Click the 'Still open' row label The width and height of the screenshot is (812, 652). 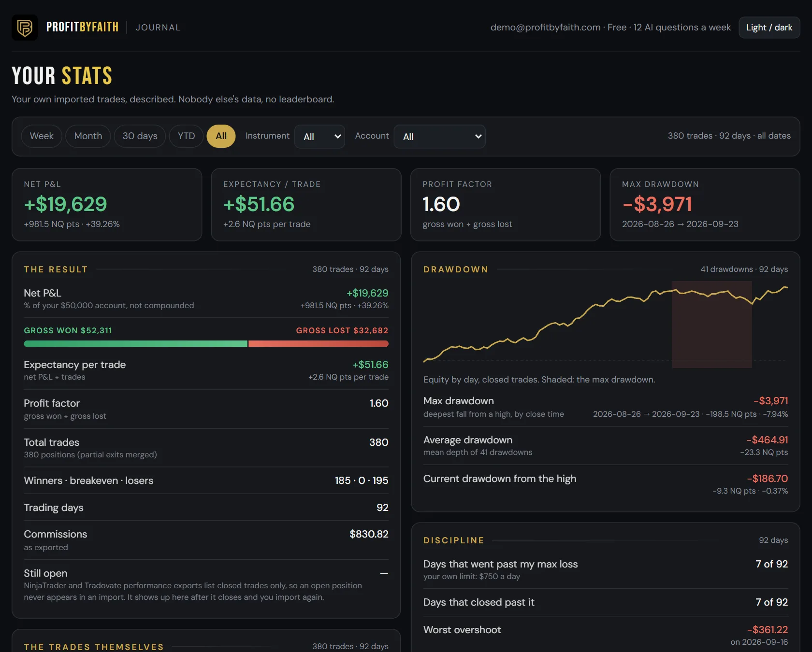45,573
